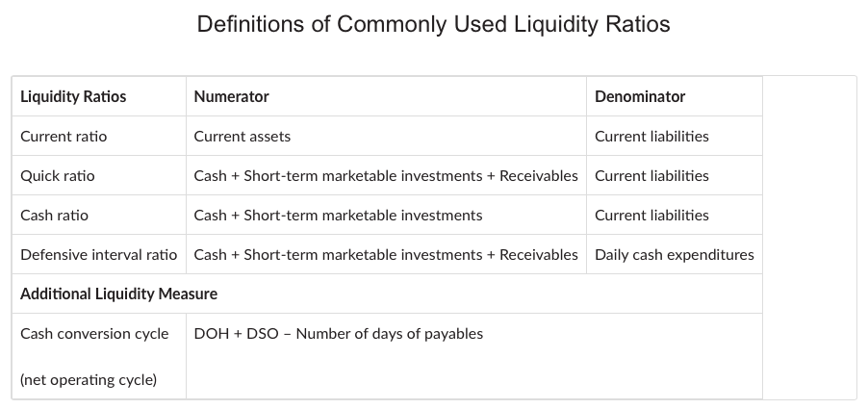This screenshot has width=868, height=409.
Task: Click the 'Current ratio' row label
Action: (64, 137)
